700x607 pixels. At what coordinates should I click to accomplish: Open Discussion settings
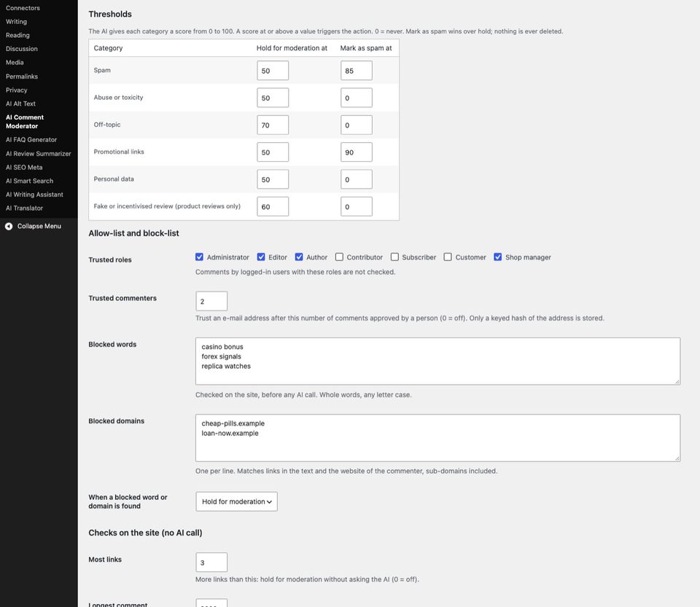tap(21, 49)
